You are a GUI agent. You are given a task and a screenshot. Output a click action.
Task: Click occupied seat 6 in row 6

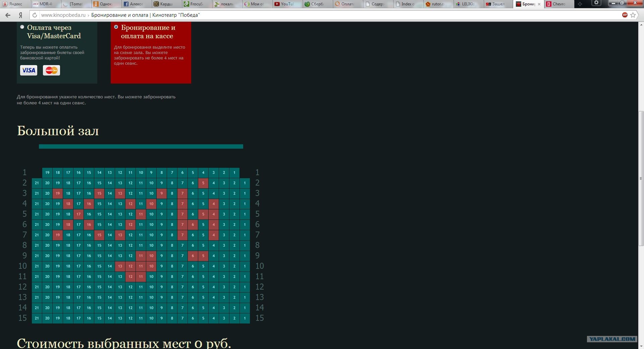tap(193, 225)
